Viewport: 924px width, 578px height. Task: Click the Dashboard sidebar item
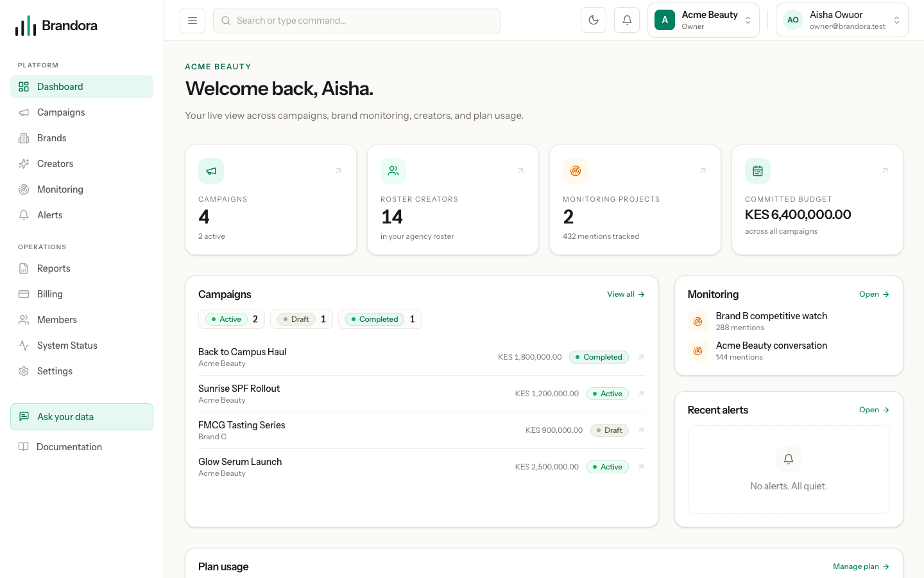[81, 87]
